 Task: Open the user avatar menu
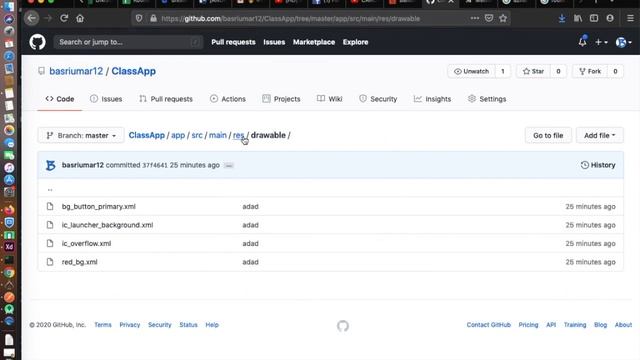pyautogui.click(x=623, y=42)
